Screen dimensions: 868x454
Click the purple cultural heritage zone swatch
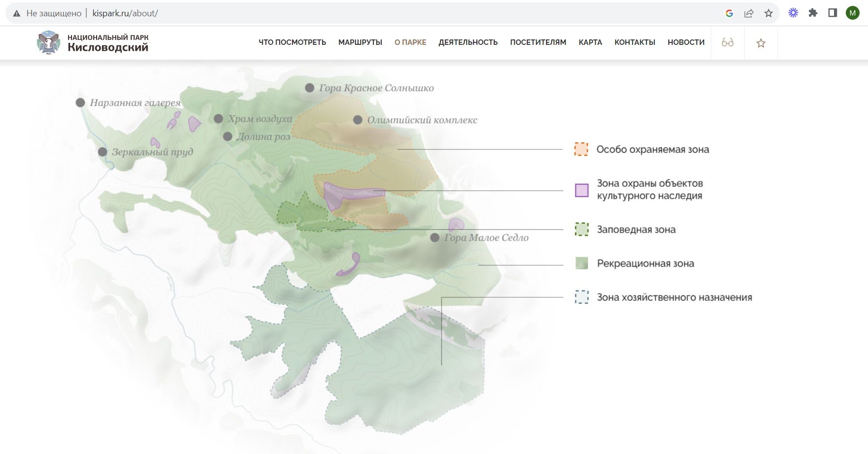[582, 190]
